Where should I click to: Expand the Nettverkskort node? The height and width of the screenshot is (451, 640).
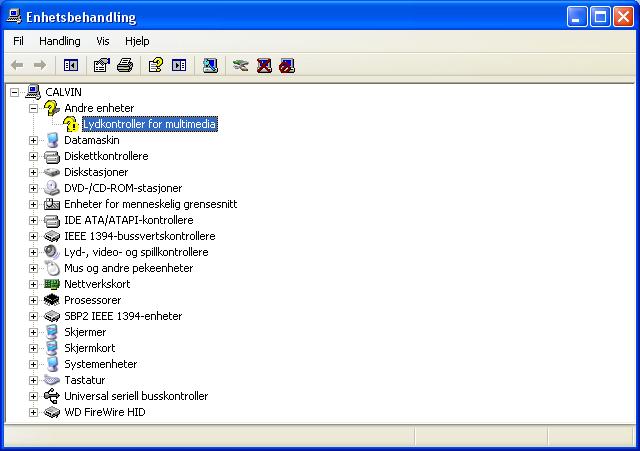pos(33,284)
